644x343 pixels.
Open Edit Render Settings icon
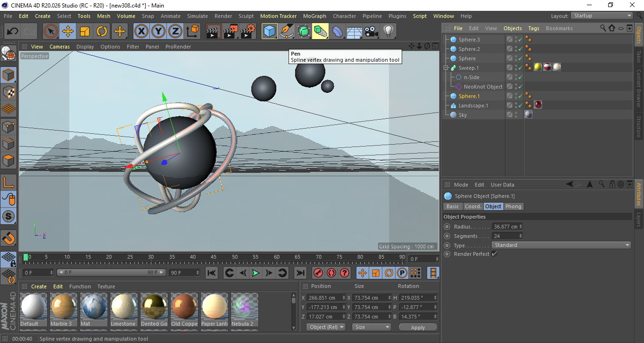point(248,32)
